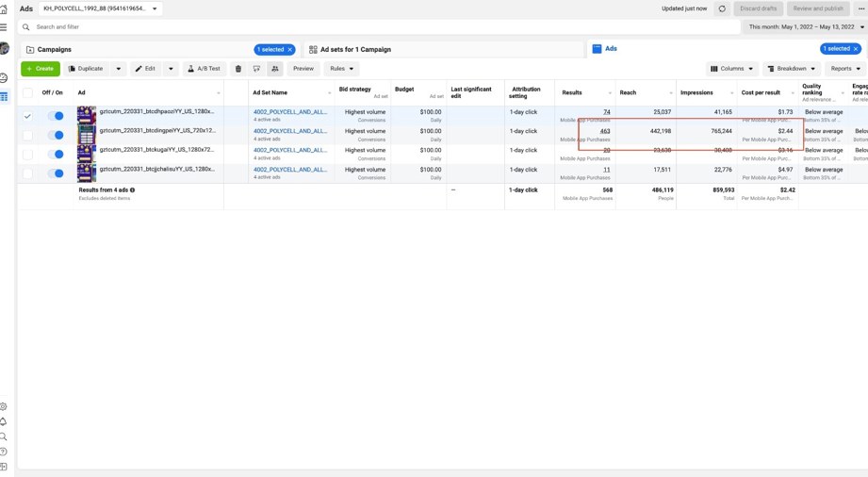Click the search magnifier in filter bar
The height and width of the screenshot is (477, 868).
coord(26,26)
